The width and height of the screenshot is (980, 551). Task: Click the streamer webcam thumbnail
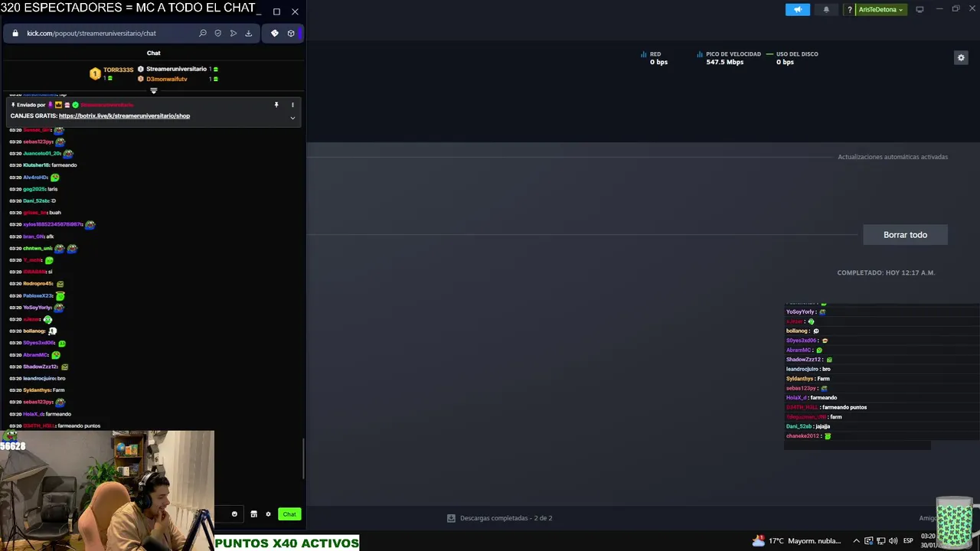pos(107,491)
